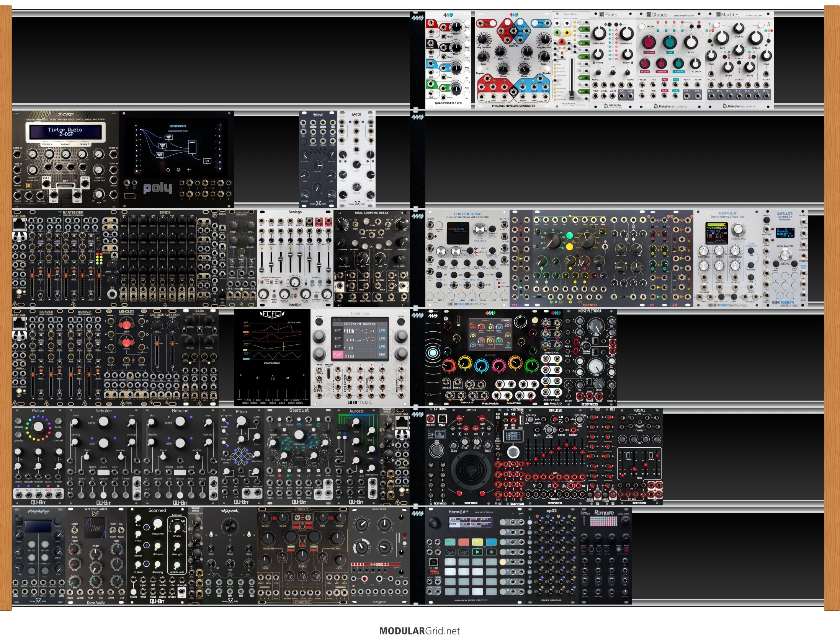Tap the yellow track pad on Hermod+
Viewport: 840px width, 639px height.
(477, 542)
